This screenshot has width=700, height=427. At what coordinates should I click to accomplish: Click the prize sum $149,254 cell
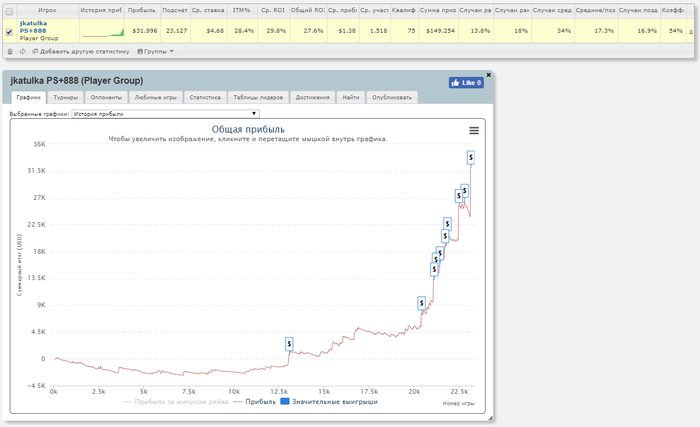click(440, 31)
